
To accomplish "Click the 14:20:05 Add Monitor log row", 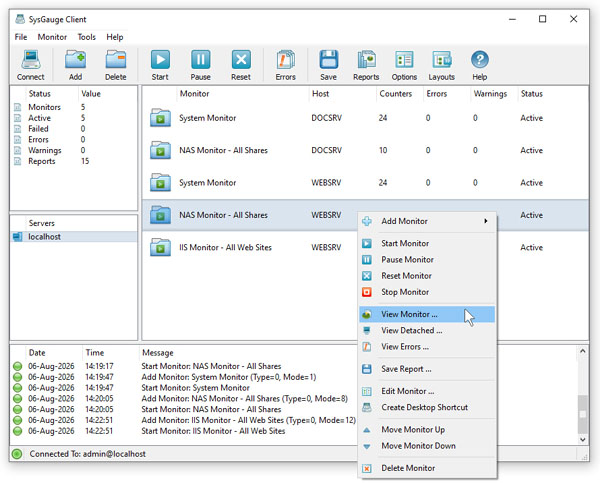I will (x=184, y=399).
